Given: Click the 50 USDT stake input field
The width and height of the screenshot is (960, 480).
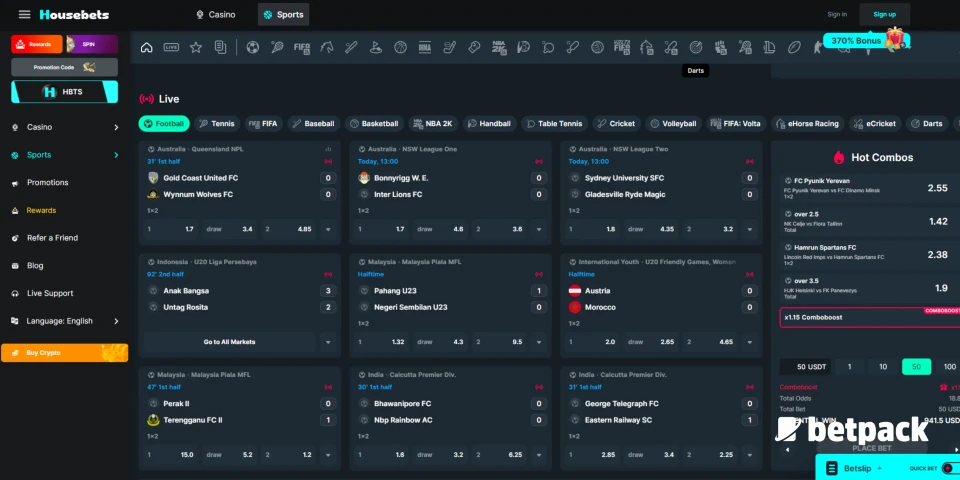Looking at the screenshot, I should click(x=805, y=367).
